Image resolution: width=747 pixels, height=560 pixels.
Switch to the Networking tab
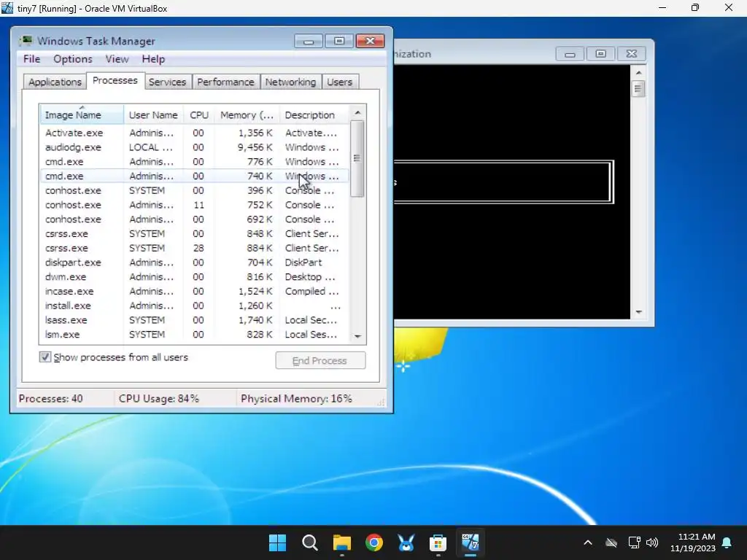pos(290,82)
